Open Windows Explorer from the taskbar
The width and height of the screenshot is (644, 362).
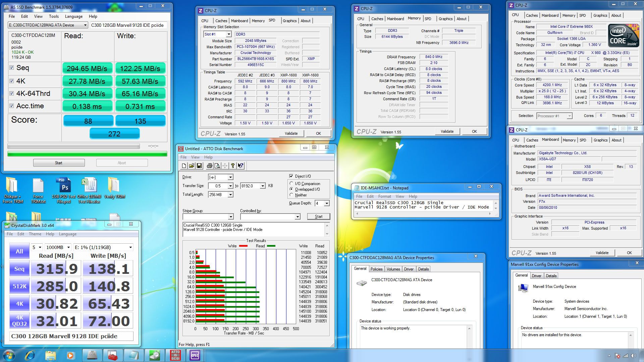(50, 355)
